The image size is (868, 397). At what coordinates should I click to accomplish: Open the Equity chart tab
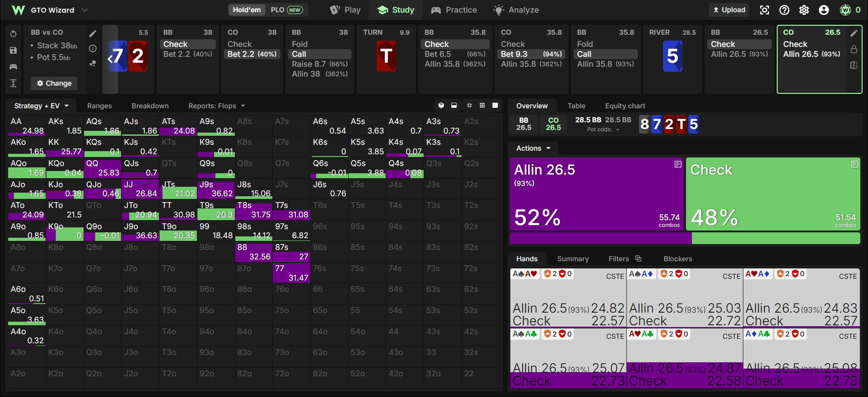(x=625, y=106)
